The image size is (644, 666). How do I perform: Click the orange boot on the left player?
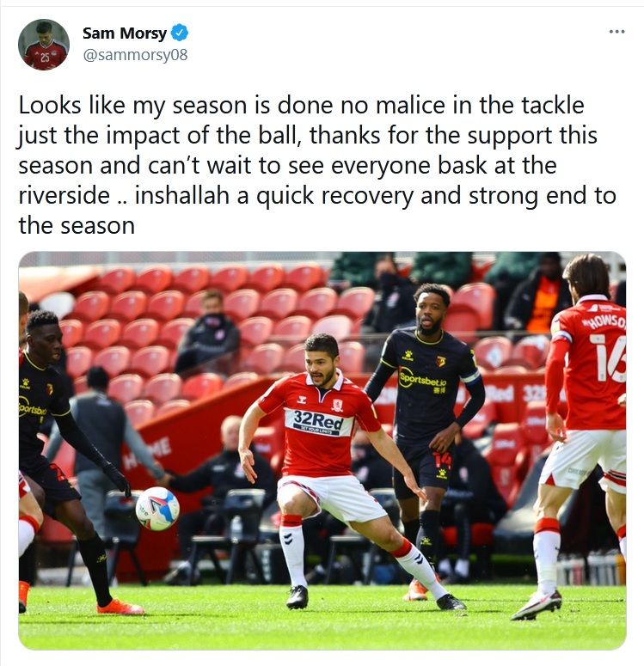[120, 607]
